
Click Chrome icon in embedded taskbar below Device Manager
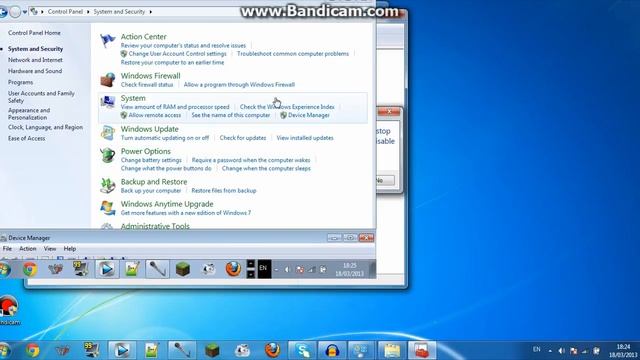pos(30,269)
